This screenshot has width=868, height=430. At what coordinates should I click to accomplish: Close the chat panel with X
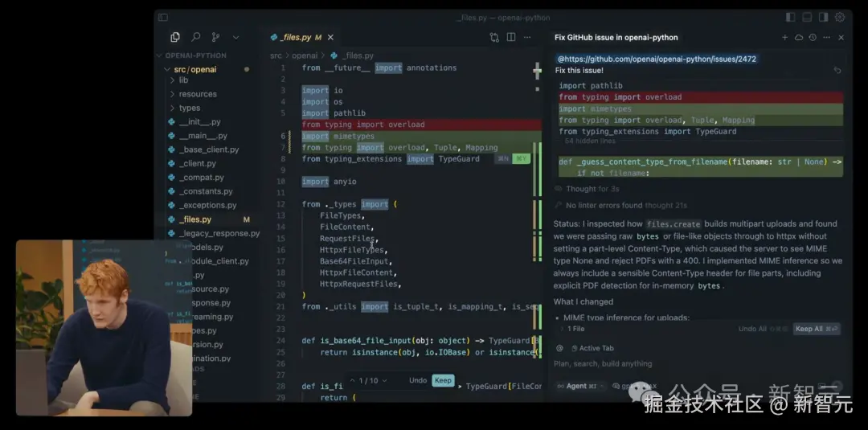[841, 38]
